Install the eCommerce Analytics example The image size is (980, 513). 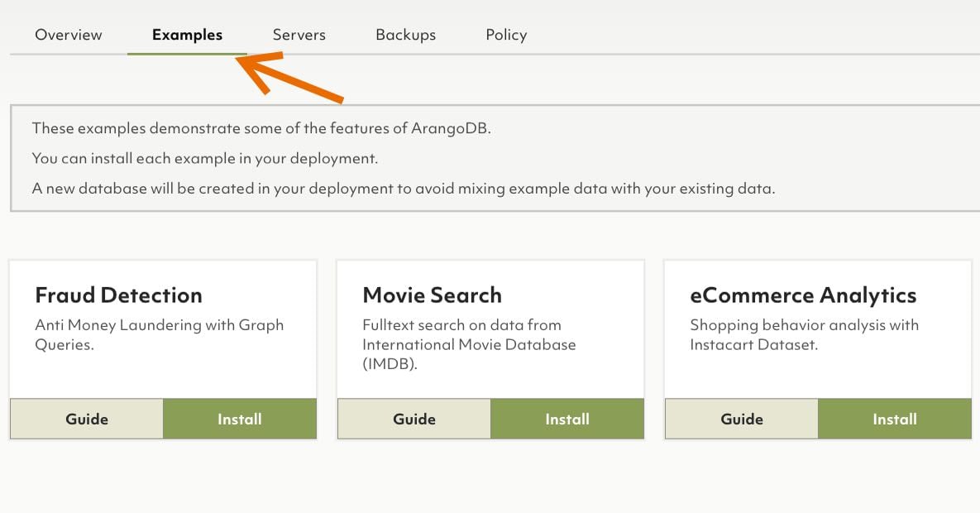point(894,419)
